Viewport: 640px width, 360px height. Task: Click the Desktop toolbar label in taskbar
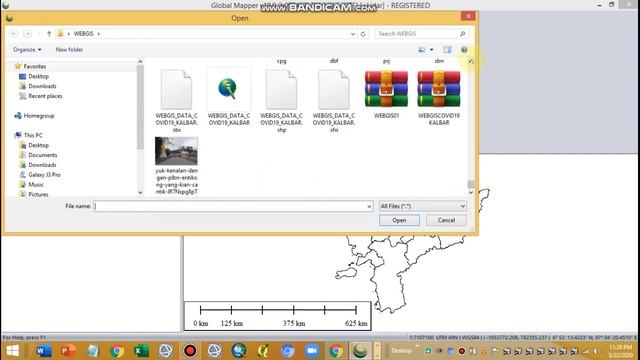401,351
